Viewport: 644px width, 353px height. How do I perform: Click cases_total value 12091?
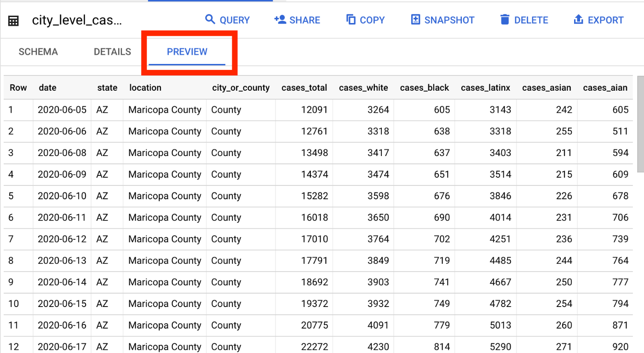315,110
